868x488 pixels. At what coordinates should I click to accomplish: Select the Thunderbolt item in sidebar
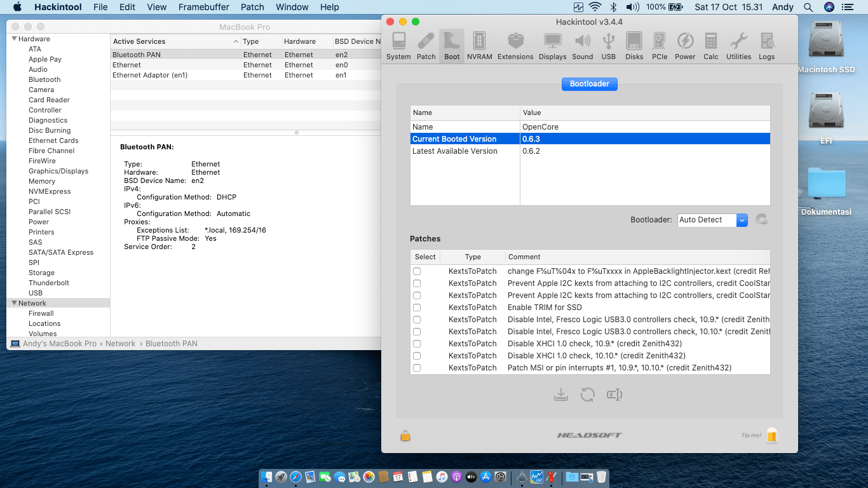pyautogui.click(x=49, y=283)
